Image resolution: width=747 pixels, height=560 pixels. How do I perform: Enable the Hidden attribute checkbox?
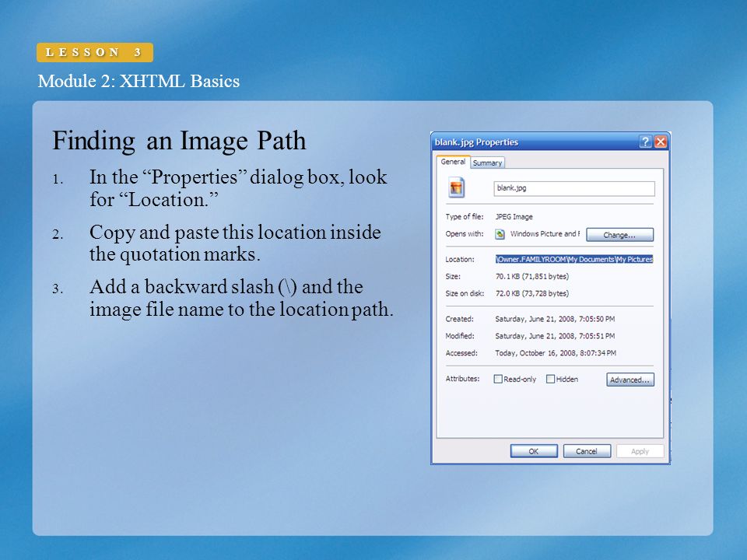pos(550,379)
